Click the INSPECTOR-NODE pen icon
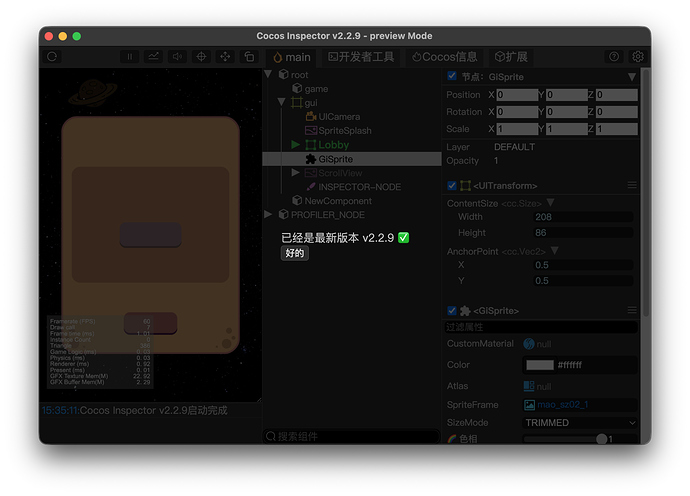 pos(311,187)
